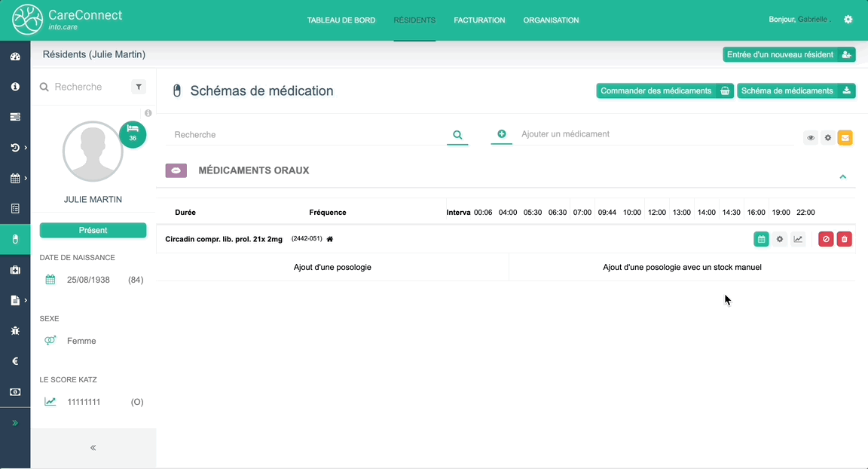
Task: Click the green plus add medication icon
Action: coord(502,134)
